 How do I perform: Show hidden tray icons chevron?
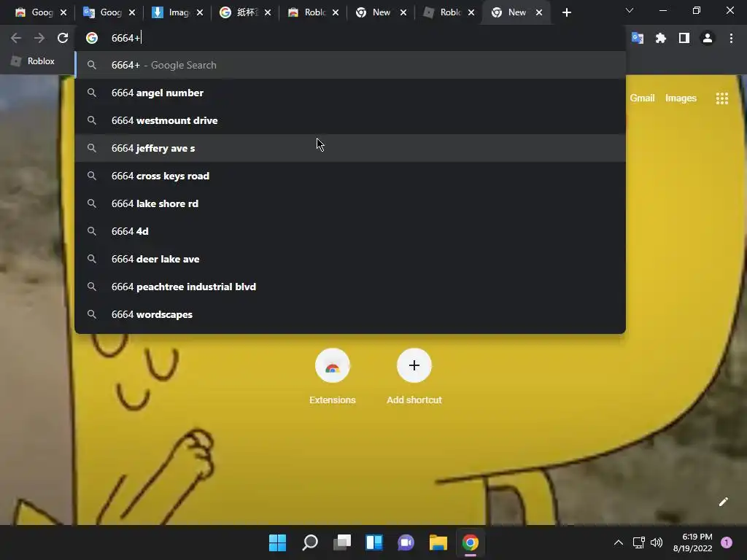tap(619, 542)
